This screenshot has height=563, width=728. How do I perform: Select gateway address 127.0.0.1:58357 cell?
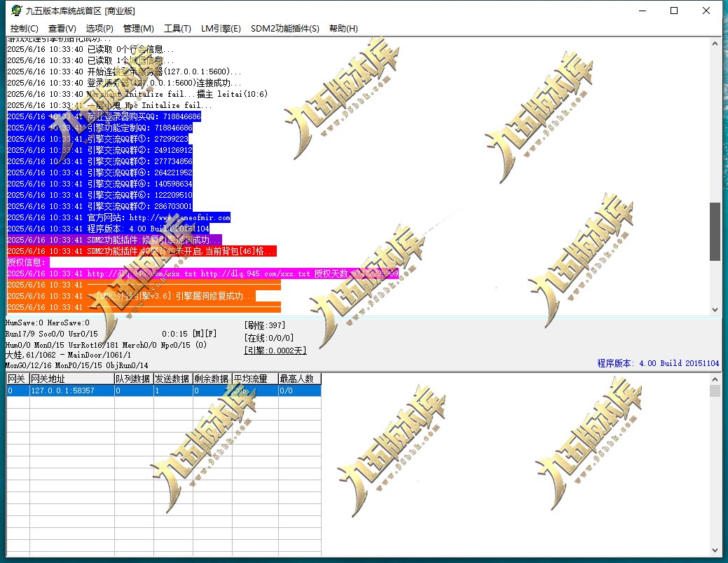(x=72, y=391)
